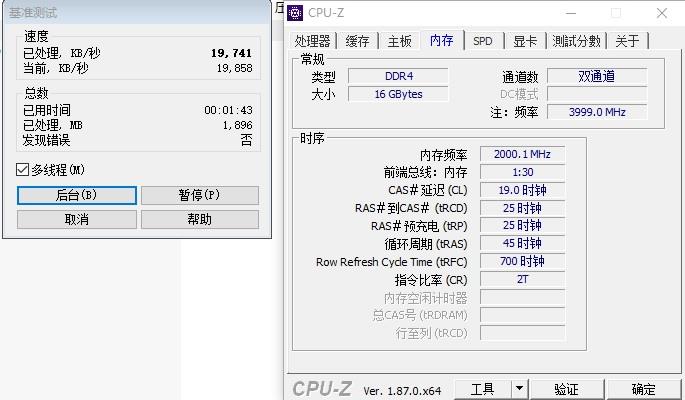Viewport: 685px width, 400px height.
Task: Switch to the 缓存 tab
Action: [357, 41]
